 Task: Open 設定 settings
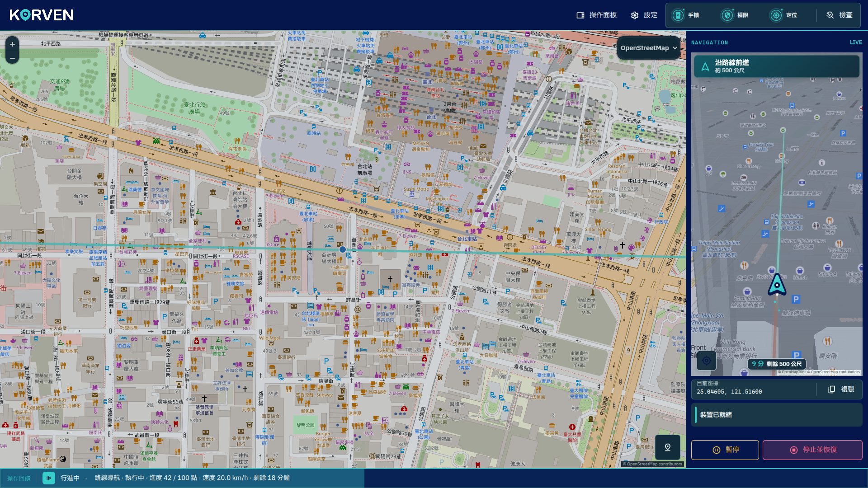click(644, 15)
